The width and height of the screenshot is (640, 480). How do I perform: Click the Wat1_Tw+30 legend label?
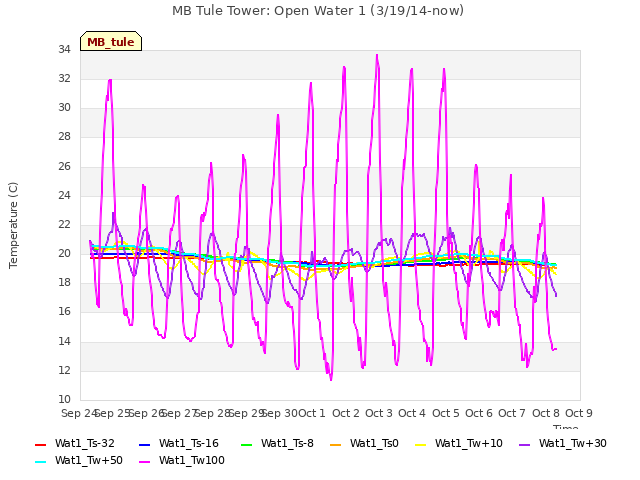pos(573,443)
